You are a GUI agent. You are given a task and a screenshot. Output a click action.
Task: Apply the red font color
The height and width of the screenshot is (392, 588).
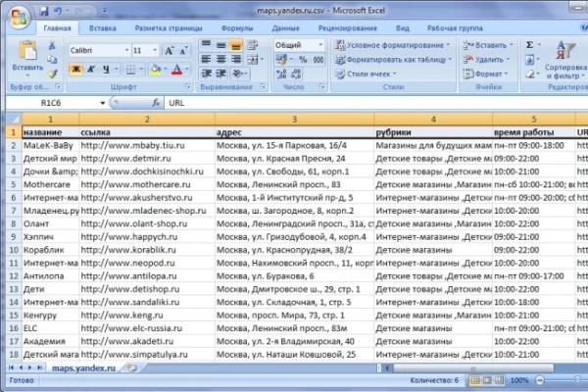[x=177, y=70]
